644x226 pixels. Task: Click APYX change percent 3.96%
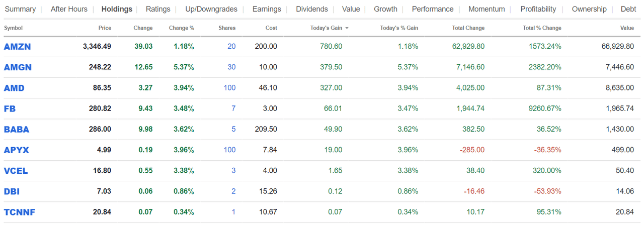click(x=184, y=150)
